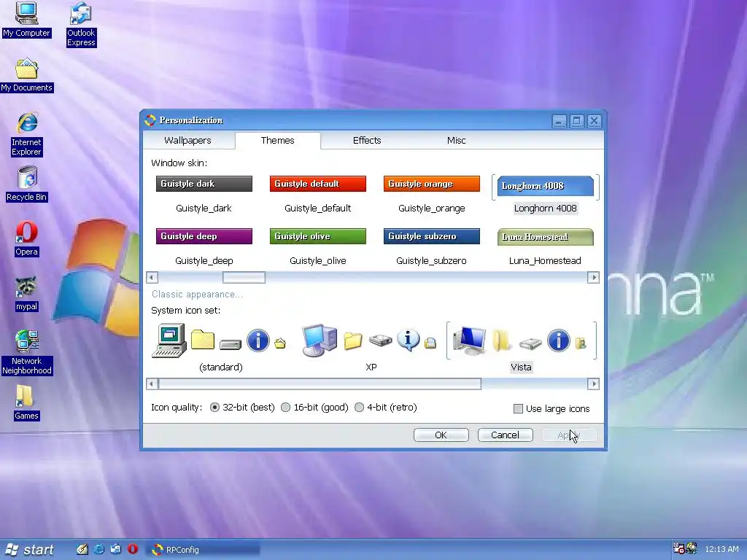Click the OK button
Screen dimensions: 747x560
[441, 435]
